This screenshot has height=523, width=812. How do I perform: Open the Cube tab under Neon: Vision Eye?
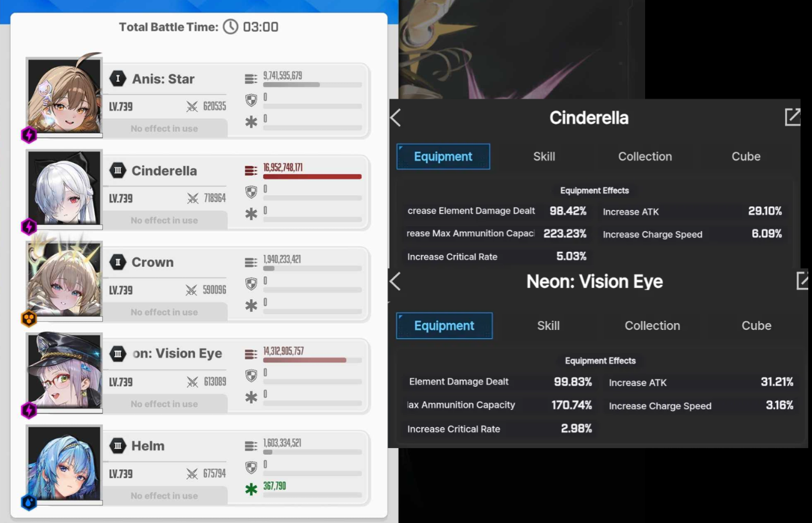(756, 326)
